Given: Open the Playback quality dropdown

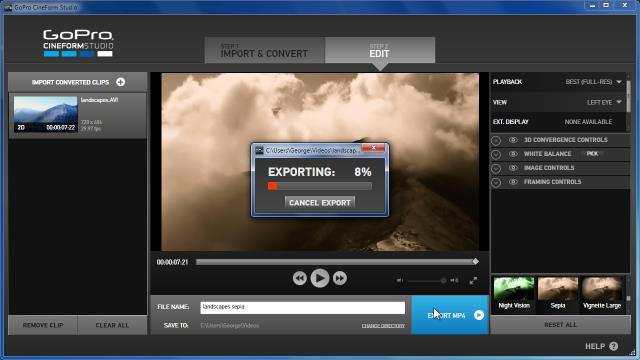Looking at the screenshot, I should (x=593, y=82).
